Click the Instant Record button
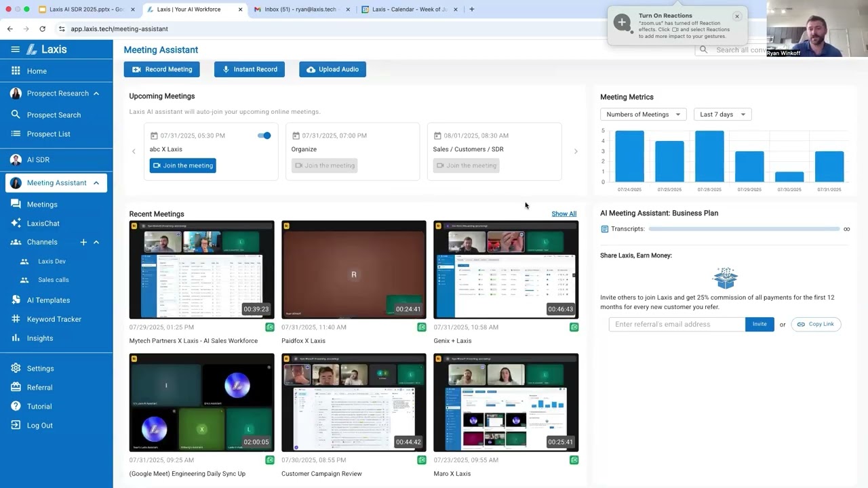Image resolution: width=868 pixels, height=488 pixels. [x=250, y=69]
